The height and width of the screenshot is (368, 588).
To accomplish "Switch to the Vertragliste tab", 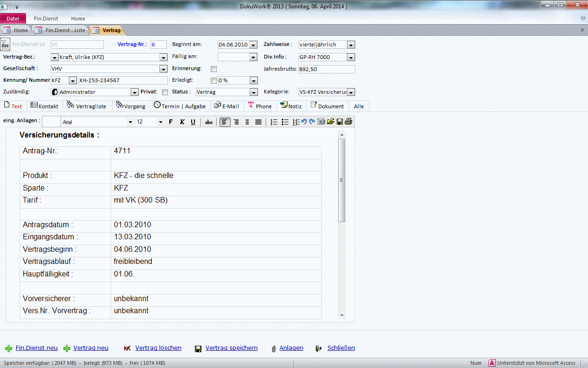I will [87, 106].
